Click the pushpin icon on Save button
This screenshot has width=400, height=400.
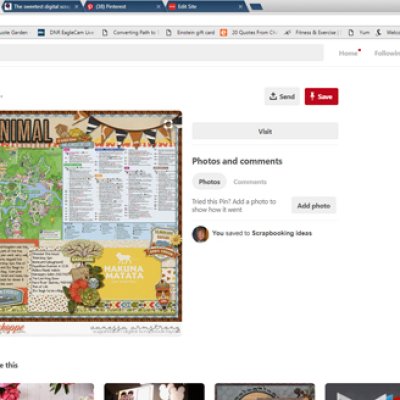312,96
